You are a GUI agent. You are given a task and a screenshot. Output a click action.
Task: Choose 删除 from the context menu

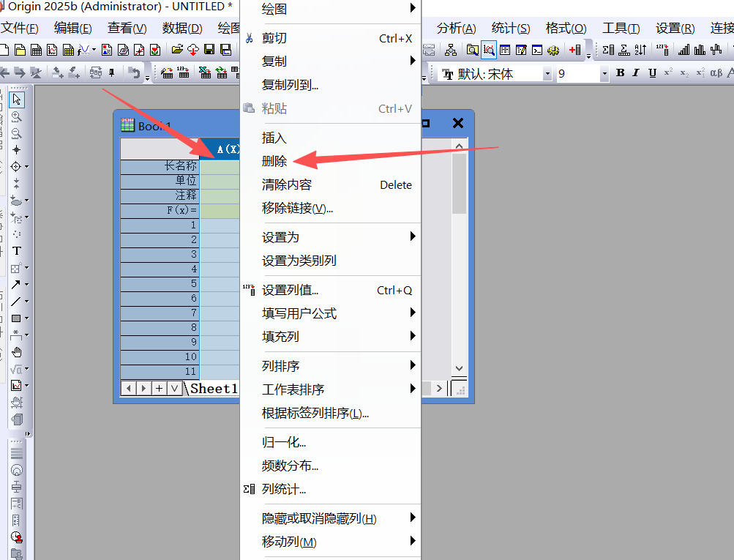point(274,161)
